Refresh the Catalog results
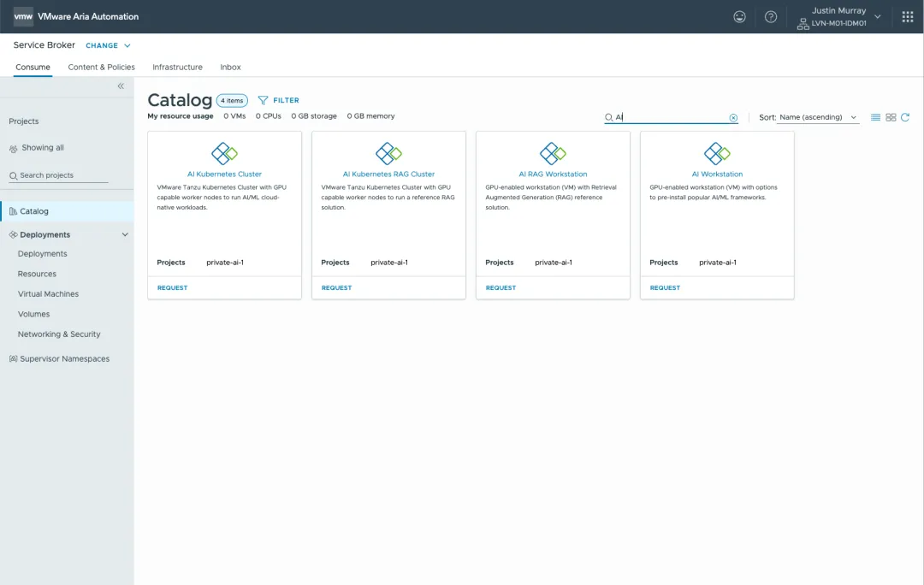The image size is (924, 585). click(x=906, y=118)
